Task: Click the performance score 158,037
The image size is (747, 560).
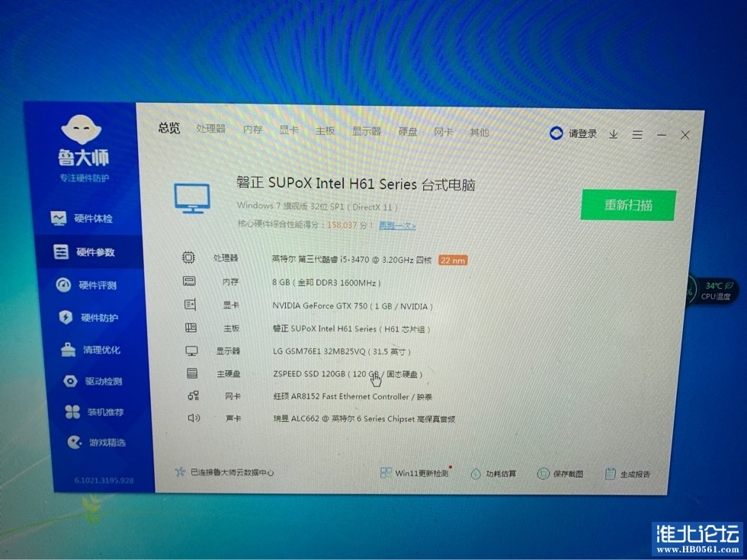Action: pyautogui.click(x=341, y=225)
